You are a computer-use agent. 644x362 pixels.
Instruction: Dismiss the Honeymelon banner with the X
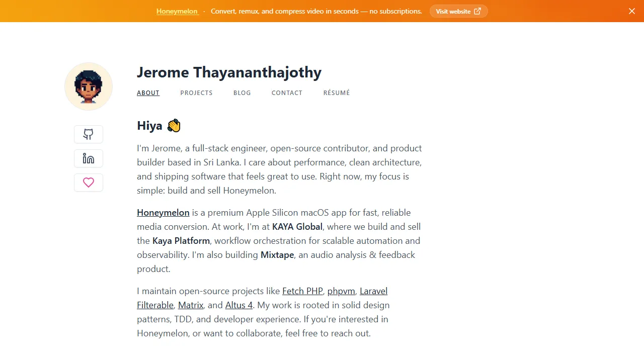pyautogui.click(x=632, y=11)
